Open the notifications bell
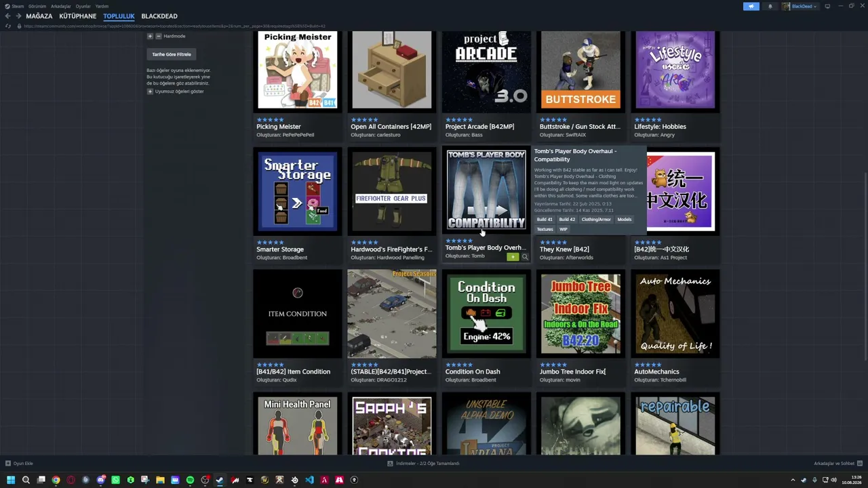Image resolution: width=868 pixels, height=488 pixels. tap(770, 6)
